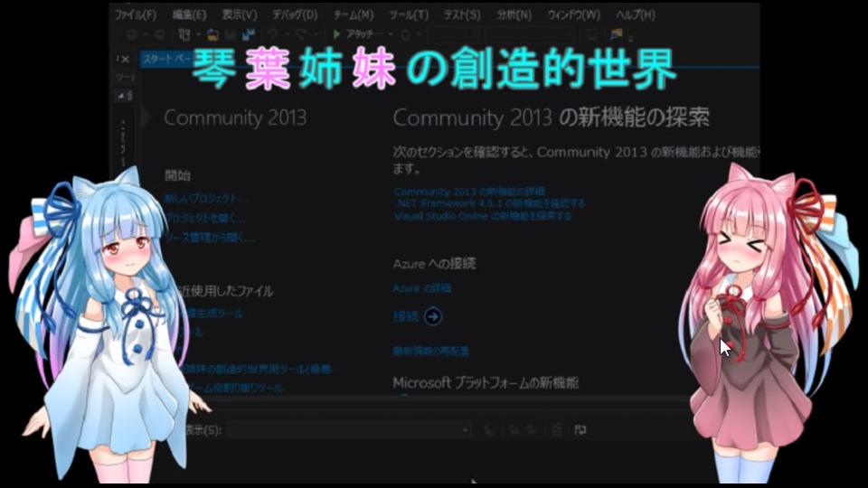Viewport: 868px width, 488px height.
Task: Click the green アタッチ start button
Action: click(358, 34)
